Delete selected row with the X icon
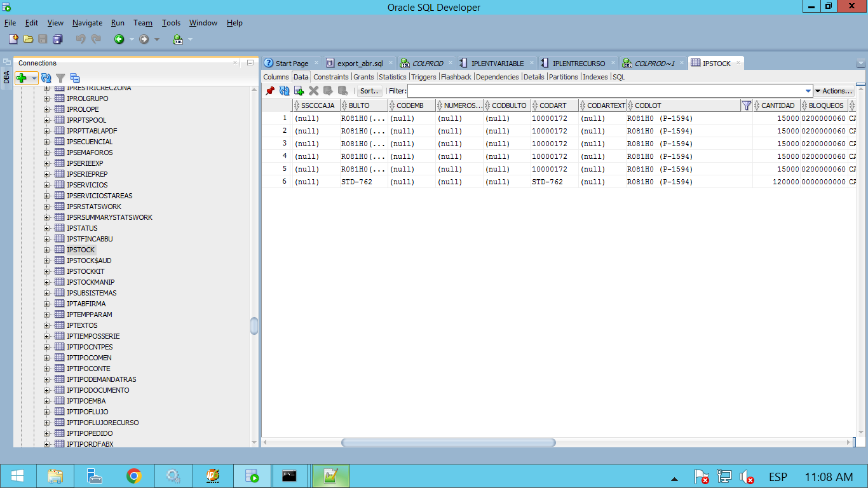This screenshot has width=868, height=488. click(313, 91)
